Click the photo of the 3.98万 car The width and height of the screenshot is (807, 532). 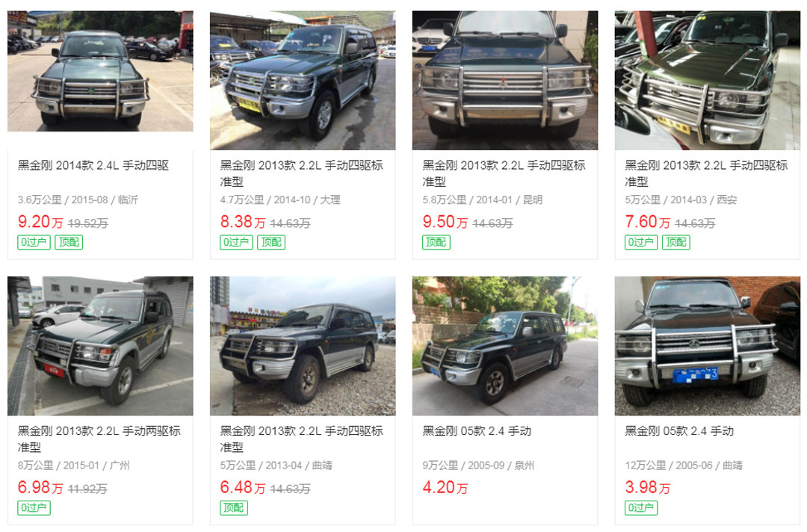(707, 346)
